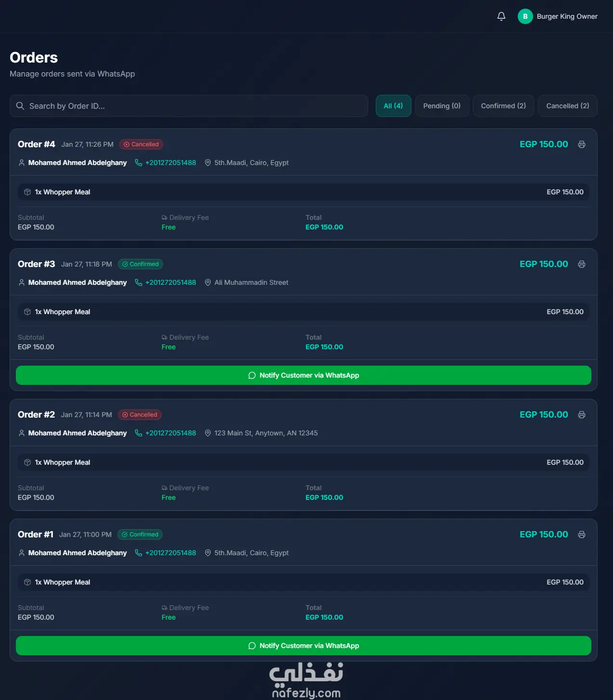Click the location pin on Order #3
The image size is (613, 700).
208,282
